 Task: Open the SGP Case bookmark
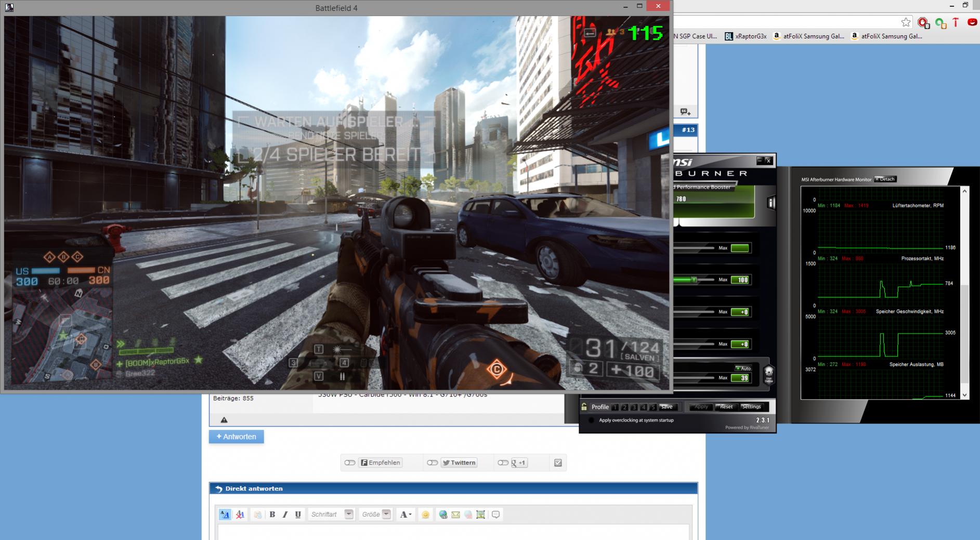pyautogui.click(x=695, y=36)
